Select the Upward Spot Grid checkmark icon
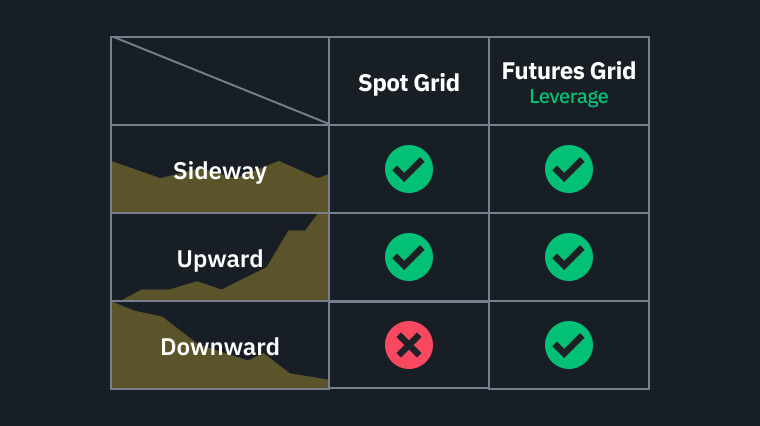Screen dimensions: 760x426 (x=409, y=257)
